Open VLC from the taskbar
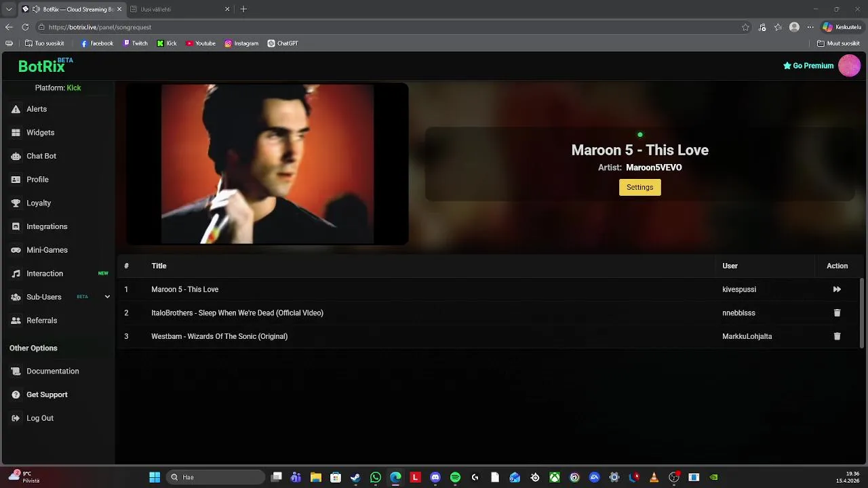 pos(654,477)
